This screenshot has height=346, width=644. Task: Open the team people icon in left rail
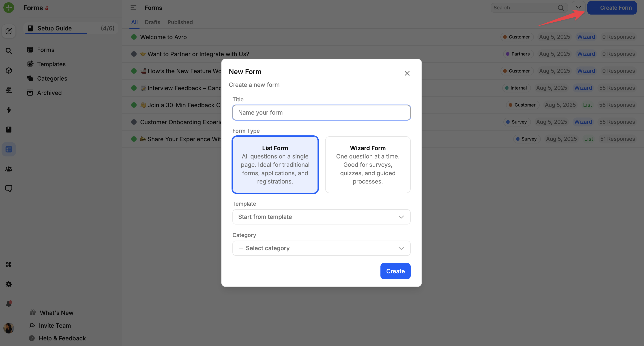point(9,169)
